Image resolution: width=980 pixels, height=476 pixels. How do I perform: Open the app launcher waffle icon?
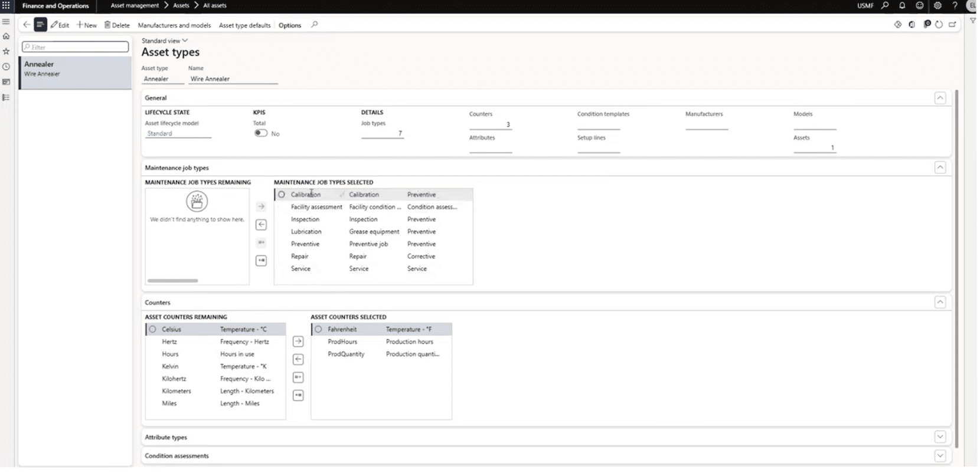pyautogui.click(x=6, y=5)
